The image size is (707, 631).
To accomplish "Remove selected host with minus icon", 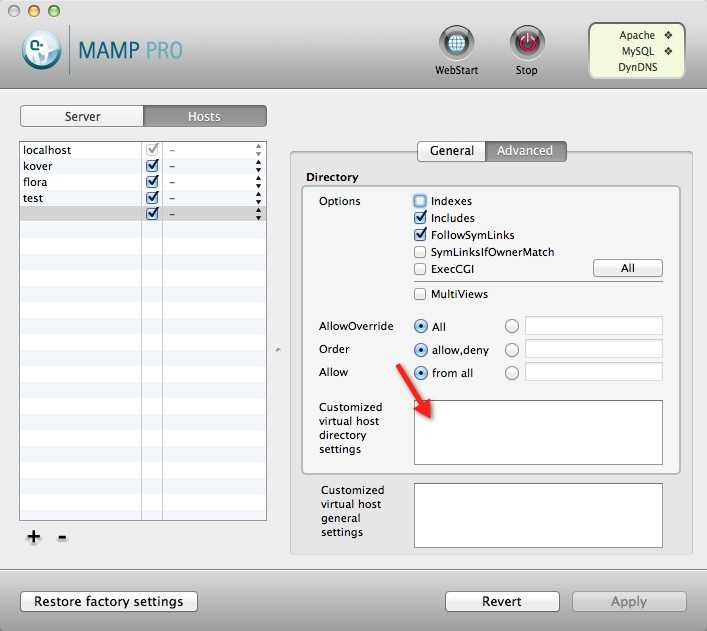I will 62,537.
